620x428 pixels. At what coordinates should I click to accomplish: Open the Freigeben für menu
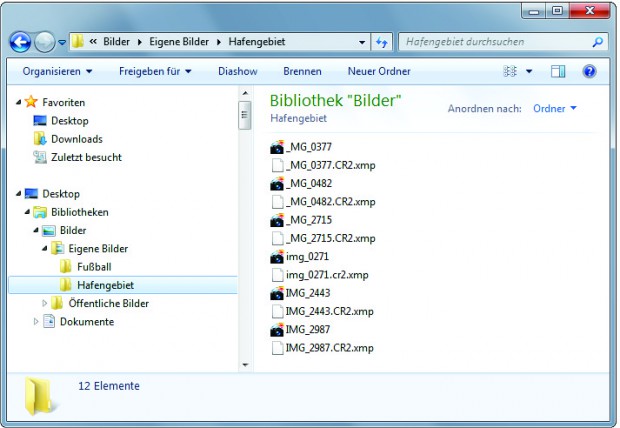tap(155, 72)
